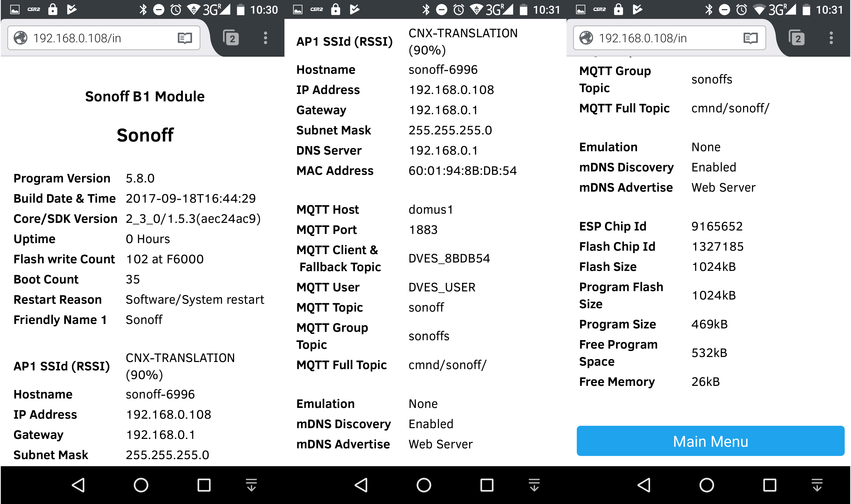
Task: Select Flash write Count value 102 at F6000
Action: click(x=164, y=259)
